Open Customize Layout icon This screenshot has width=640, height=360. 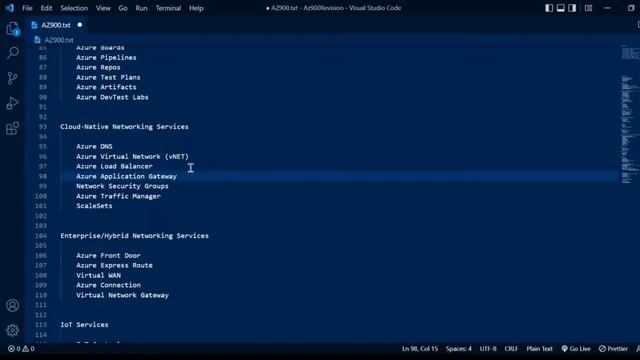pyautogui.click(x=588, y=8)
